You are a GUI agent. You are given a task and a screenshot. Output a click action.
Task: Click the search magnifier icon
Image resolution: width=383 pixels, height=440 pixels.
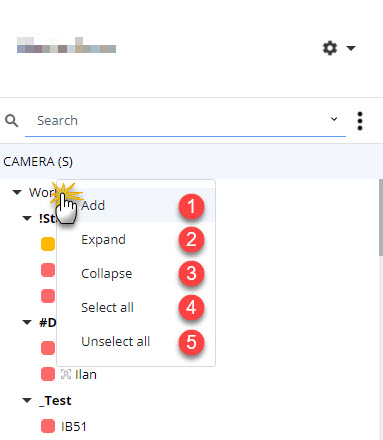coord(12,121)
